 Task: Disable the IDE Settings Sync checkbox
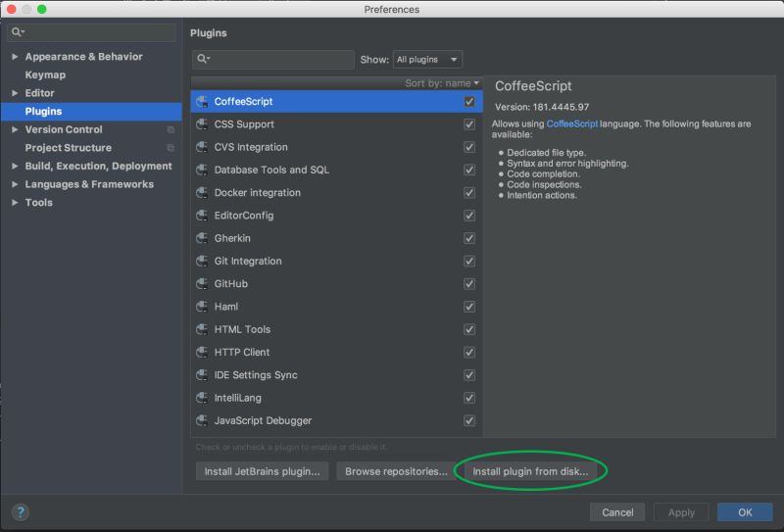point(469,375)
